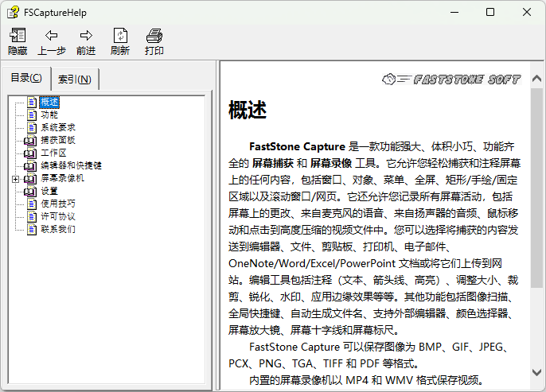Click the page icon beside 功能
Viewport: 546px width, 392px height.
click(32, 114)
